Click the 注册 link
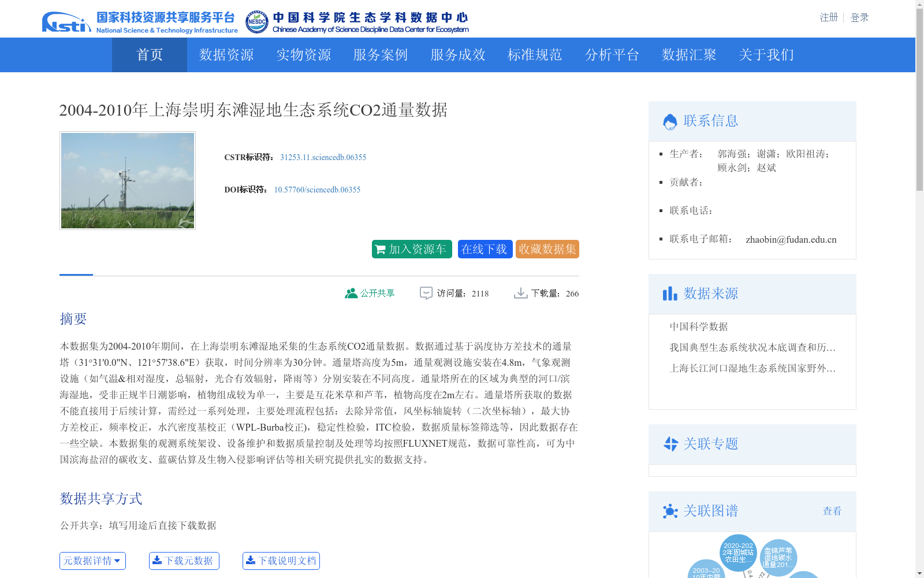 [829, 17]
